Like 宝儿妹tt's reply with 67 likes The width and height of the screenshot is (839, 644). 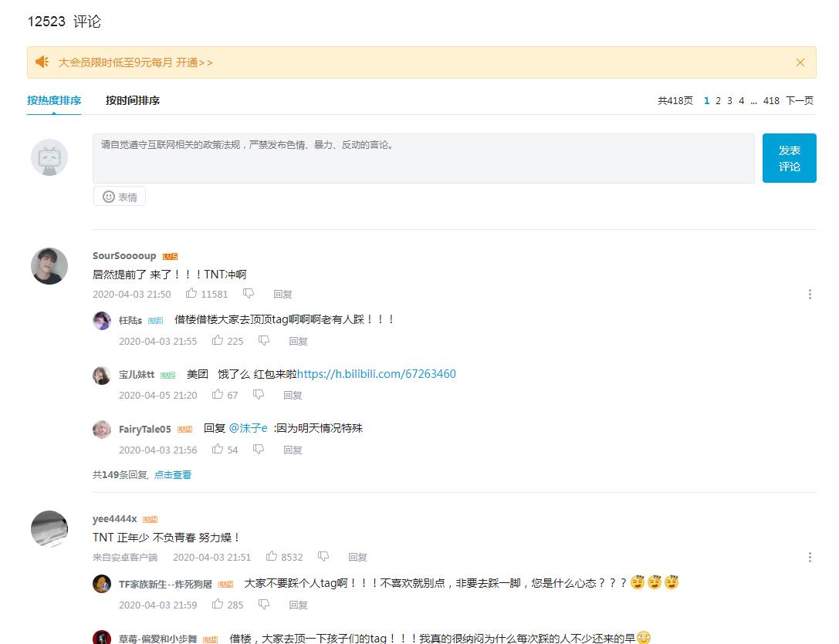click(x=218, y=395)
